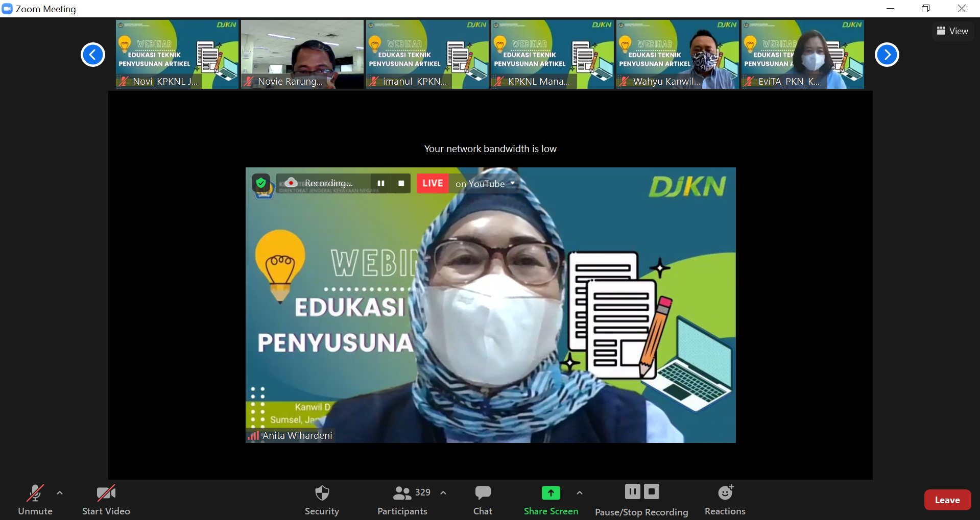Open the Chat panel
This screenshot has height=520, width=980.
point(482,500)
